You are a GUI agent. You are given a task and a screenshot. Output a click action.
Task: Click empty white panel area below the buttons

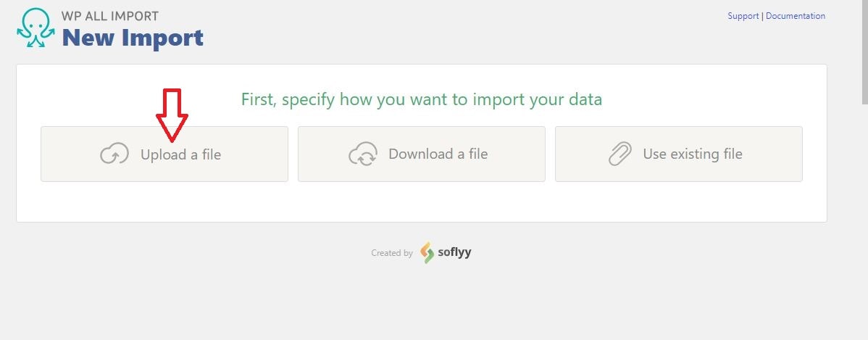coord(421,202)
